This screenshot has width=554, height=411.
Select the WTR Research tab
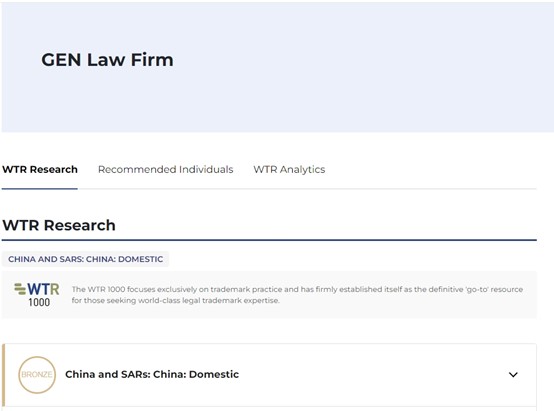(40, 170)
